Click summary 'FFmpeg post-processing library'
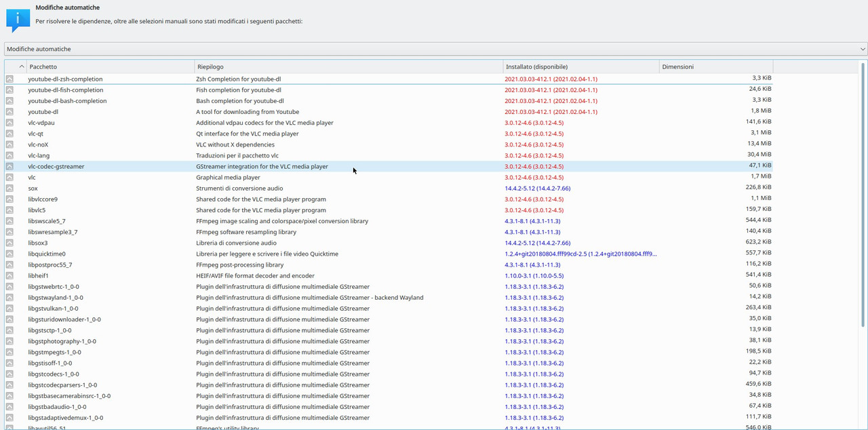This screenshot has width=868, height=430. [240, 265]
